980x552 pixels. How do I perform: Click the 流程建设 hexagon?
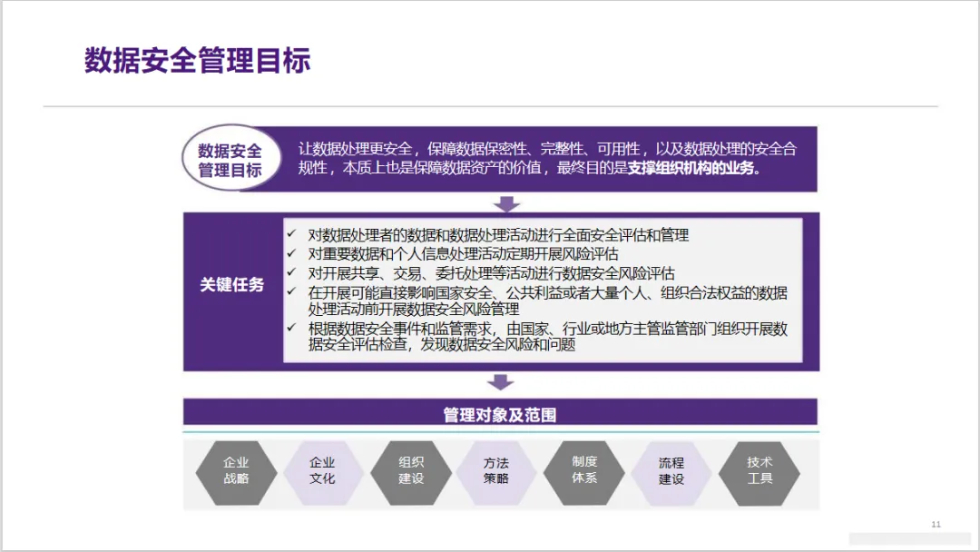point(671,473)
